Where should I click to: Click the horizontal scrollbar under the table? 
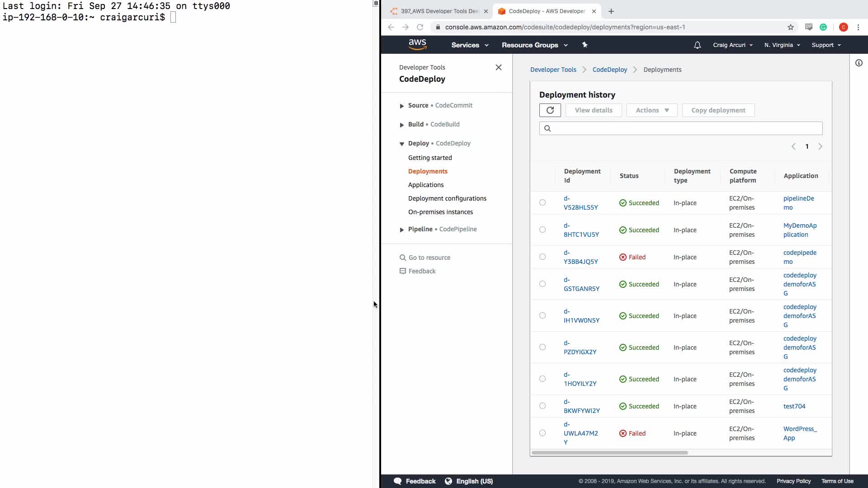click(609, 453)
